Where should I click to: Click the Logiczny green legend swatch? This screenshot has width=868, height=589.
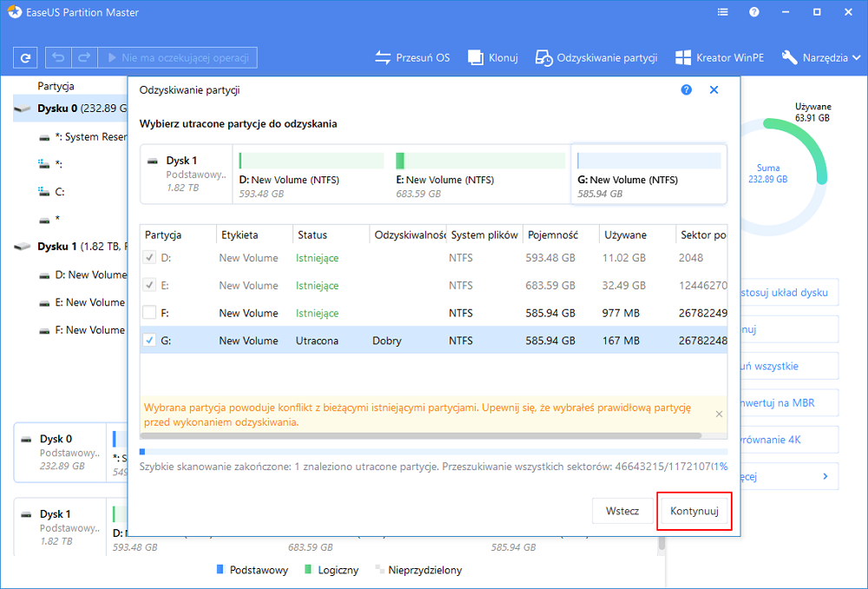click(308, 570)
